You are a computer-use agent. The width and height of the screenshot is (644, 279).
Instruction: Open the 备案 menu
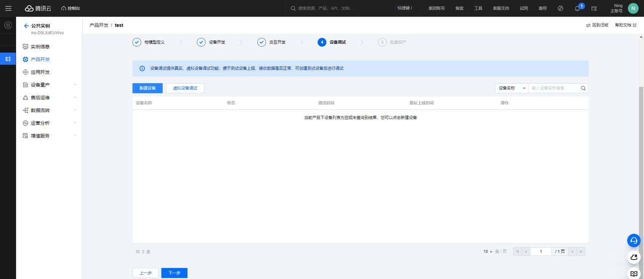point(459,8)
